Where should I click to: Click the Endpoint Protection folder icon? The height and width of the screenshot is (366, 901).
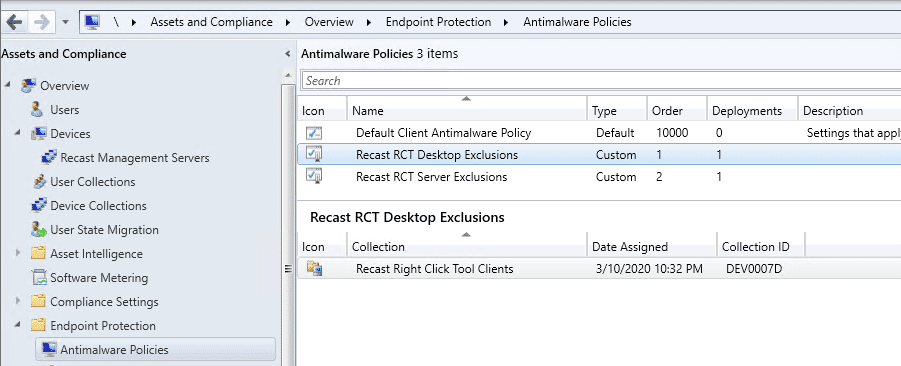pyautogui.click(x=38, y=325)
